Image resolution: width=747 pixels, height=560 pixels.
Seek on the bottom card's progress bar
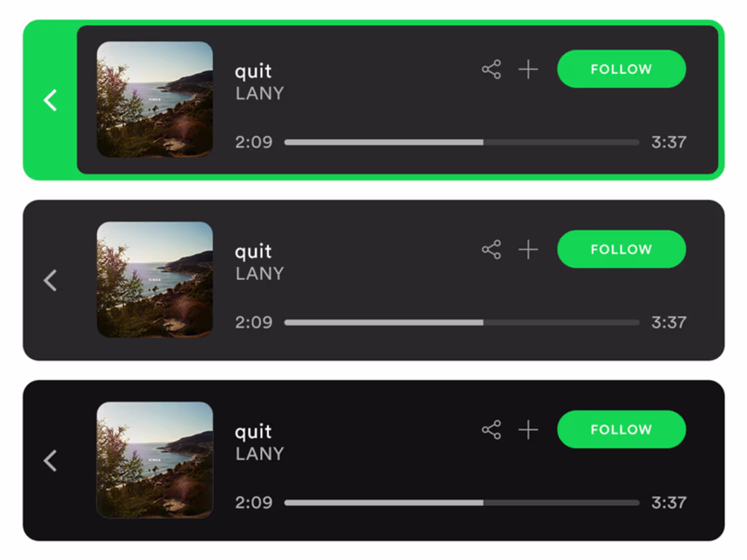(x=462, y=503)
